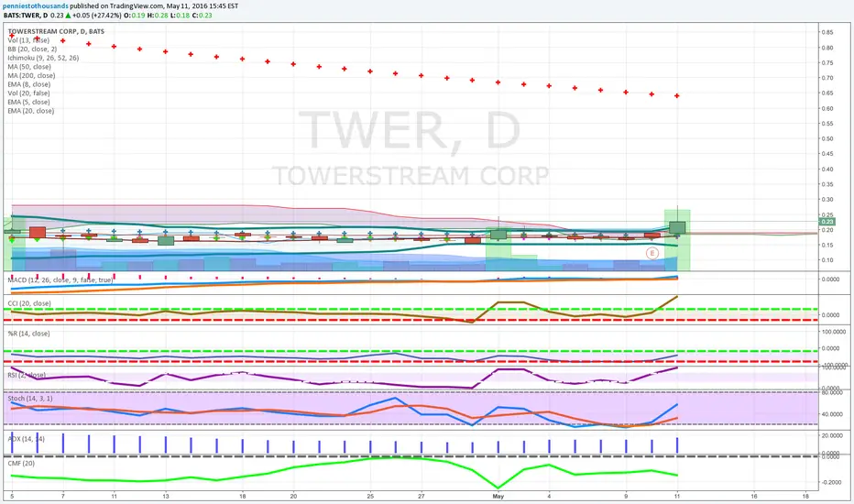Image resolution: width=854 pixels, height=504 pixels.
Task: Click the 0.23 current price tag
Action: coord(827,222)
